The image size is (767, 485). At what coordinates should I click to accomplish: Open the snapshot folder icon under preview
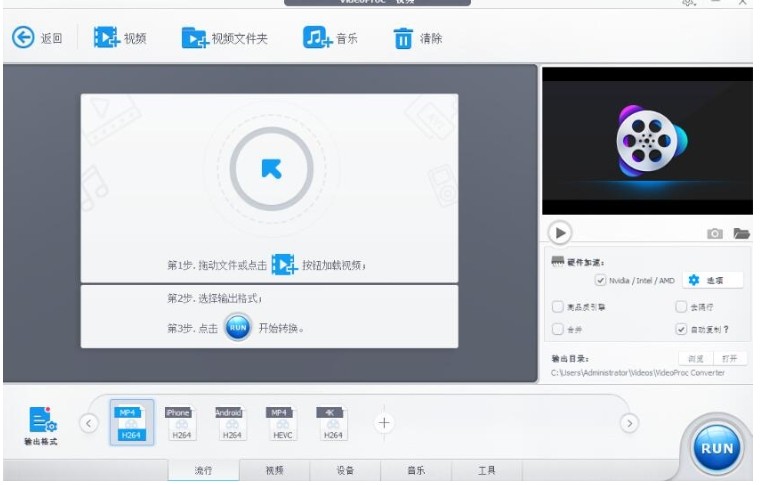[741, 233]
